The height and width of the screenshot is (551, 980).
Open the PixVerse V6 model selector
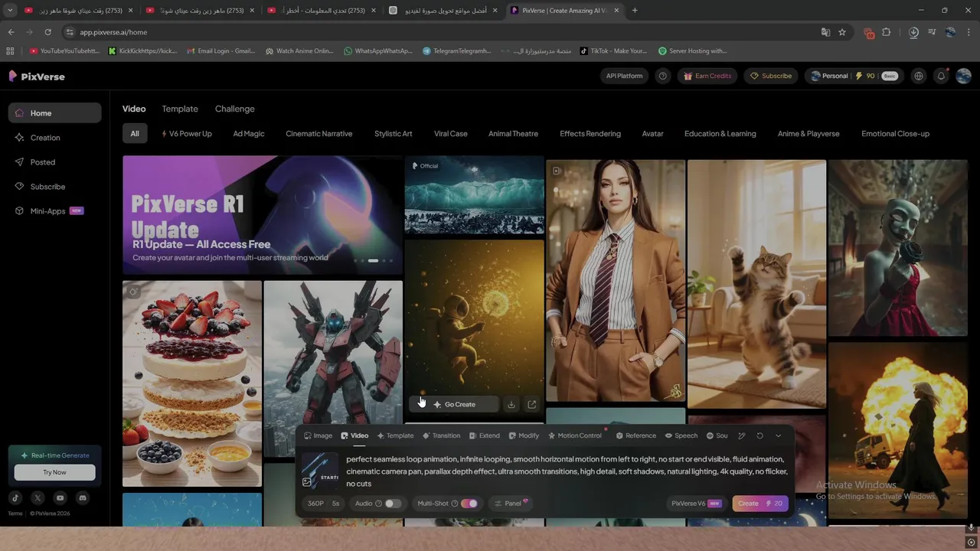tap(696, 504)
